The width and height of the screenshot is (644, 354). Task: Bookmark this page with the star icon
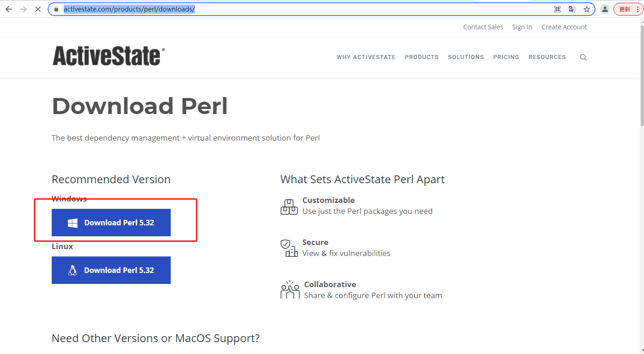point(587,9)
